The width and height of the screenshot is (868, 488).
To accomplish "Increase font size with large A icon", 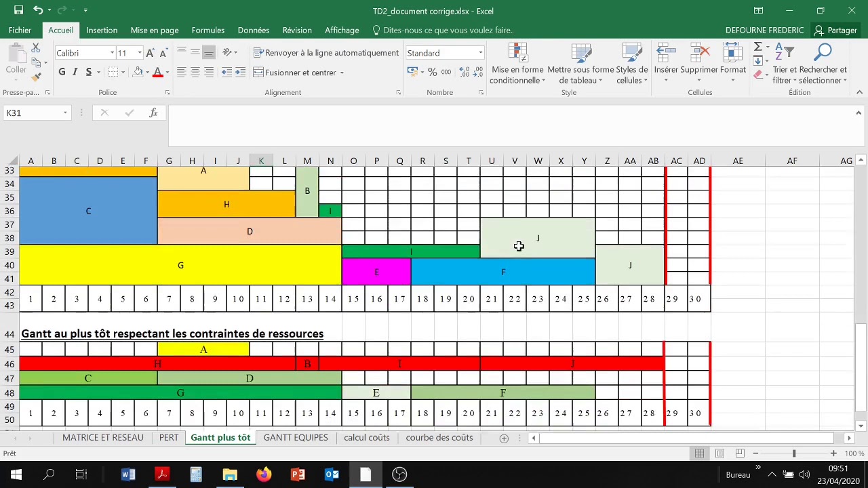I will point(151,53).
